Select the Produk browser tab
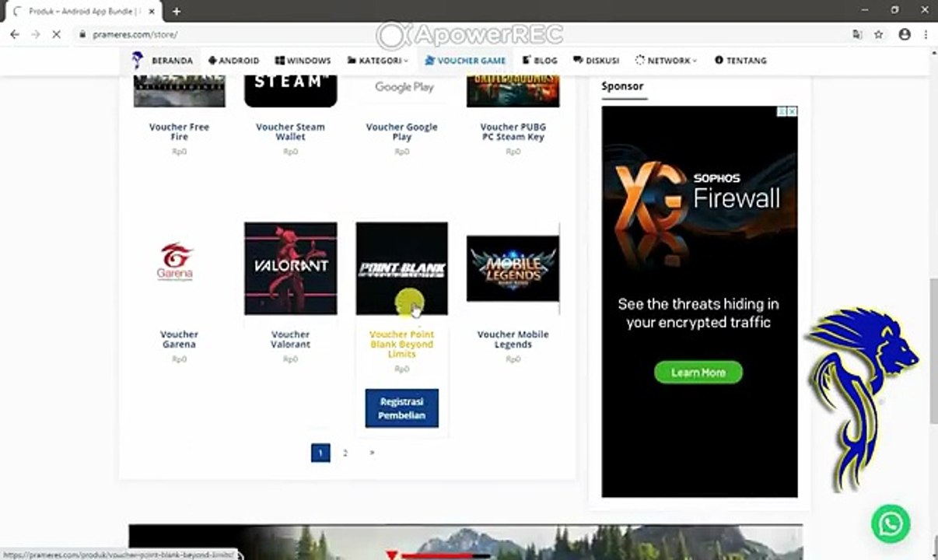The image size is (938, 560). [82, 11]
